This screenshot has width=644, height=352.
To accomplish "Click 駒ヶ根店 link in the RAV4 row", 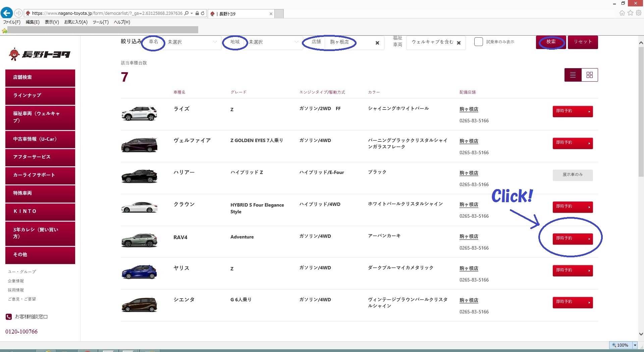I will click(469, 236).
